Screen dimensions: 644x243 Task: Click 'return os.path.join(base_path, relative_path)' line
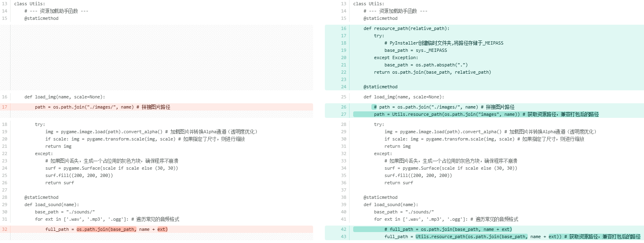432,72
